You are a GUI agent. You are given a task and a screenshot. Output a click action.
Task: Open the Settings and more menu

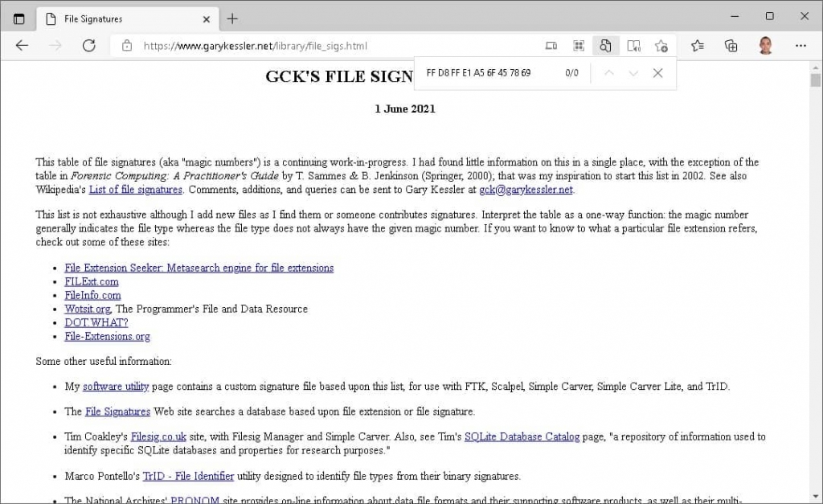coord(801,46)
